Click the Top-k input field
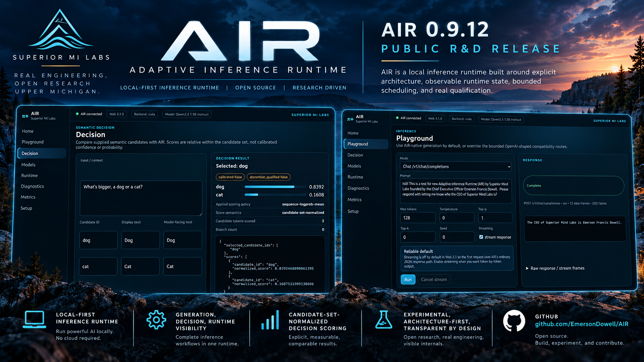 click(418, 237)
